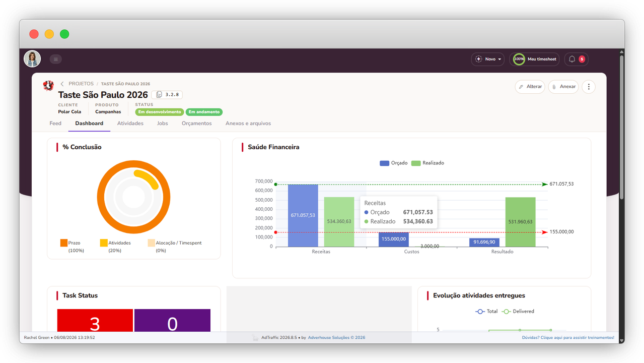Click the Custos Realizado value 3.000,00
Screen dimensions: 644x363
pyautogui.click(x=430, y=246)
